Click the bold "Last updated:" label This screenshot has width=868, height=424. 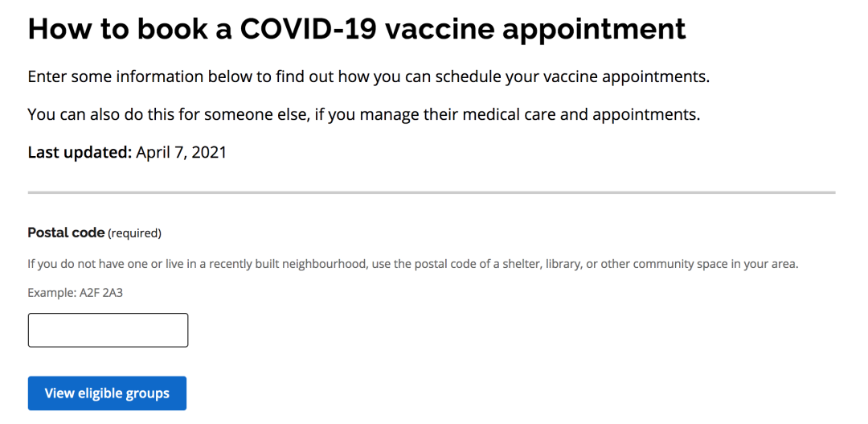[79, 152]
